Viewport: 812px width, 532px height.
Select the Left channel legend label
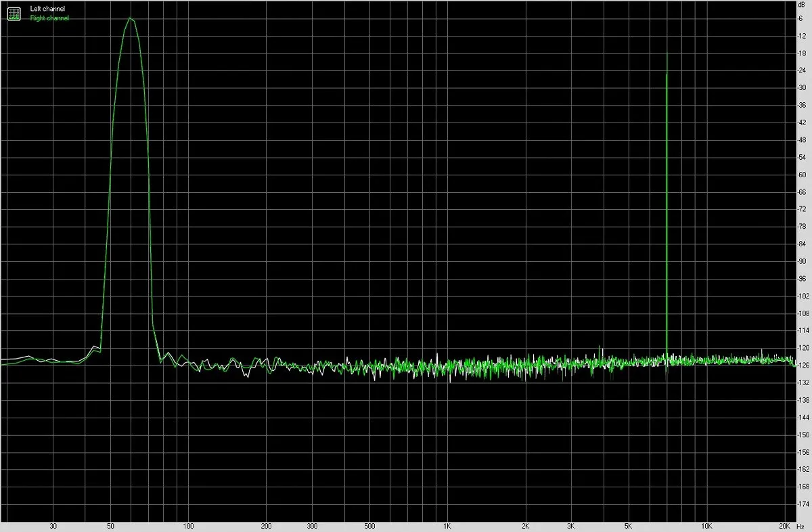click(47, 9)
